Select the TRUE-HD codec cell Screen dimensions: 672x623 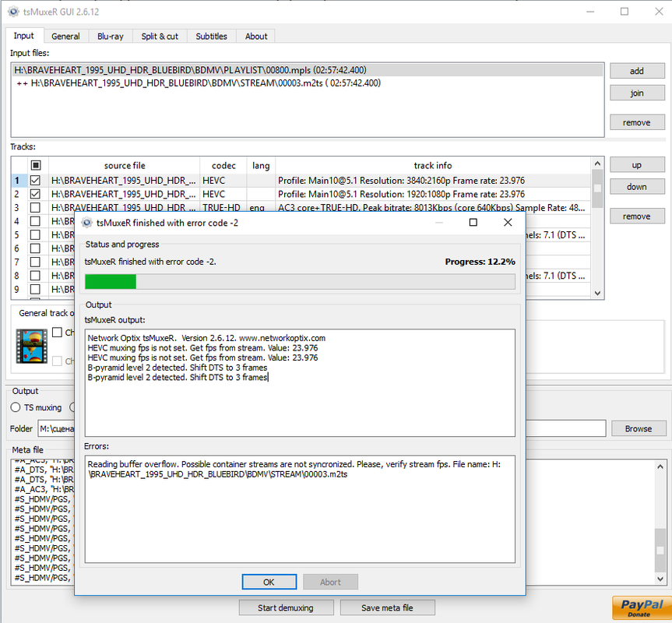click(223, 208)
